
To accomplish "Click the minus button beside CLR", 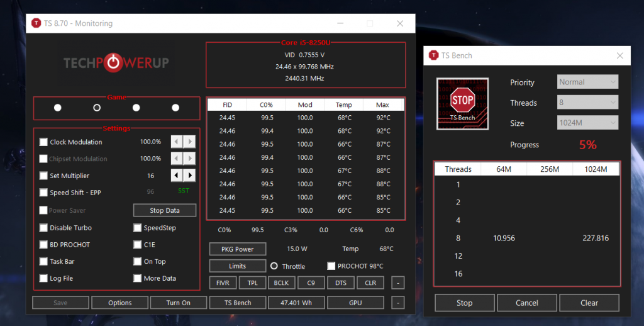I will [x=397, y=283].
